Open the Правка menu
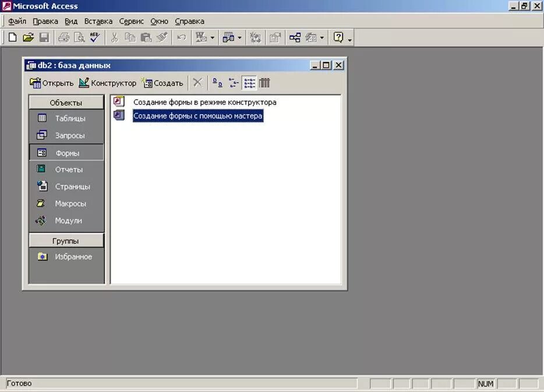This screenshot has height=392, width=544. tap(45, 21)
